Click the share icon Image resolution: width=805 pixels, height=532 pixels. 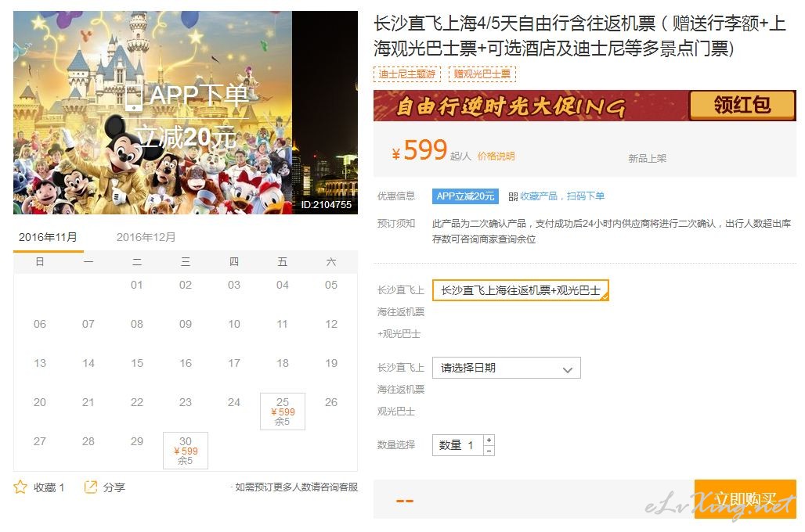coord(90,487)
